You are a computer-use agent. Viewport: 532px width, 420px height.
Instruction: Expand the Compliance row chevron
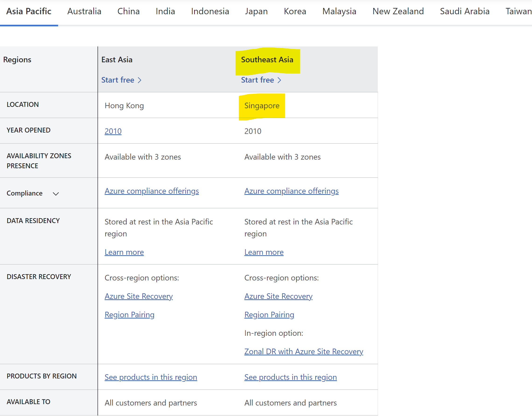(56, 194)
